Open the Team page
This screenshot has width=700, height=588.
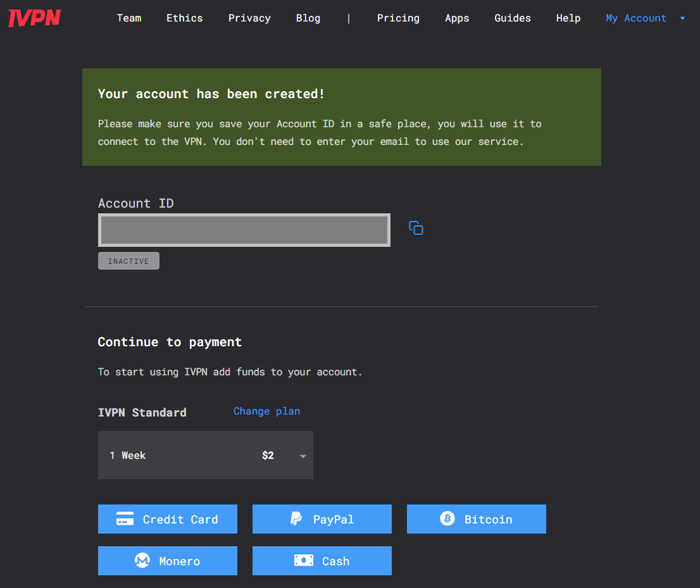point(129,18)
